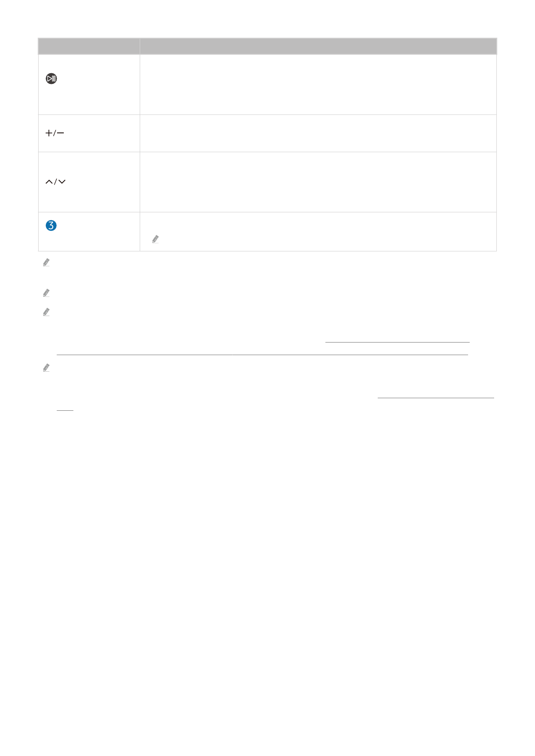Image resolution: width=535 pixels, height=756 pixels.
Task: Click the play/pause button icon
Action: (x=52, y=79)
